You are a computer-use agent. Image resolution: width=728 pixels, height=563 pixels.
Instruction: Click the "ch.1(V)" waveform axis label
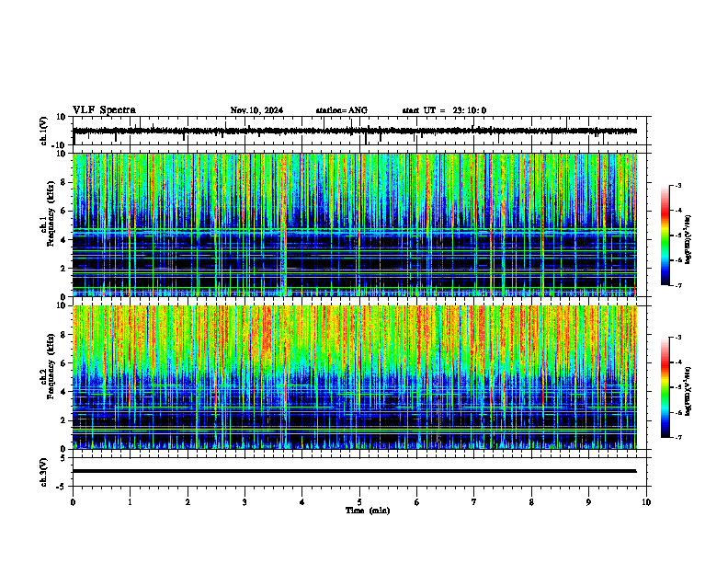click(44, 131)
